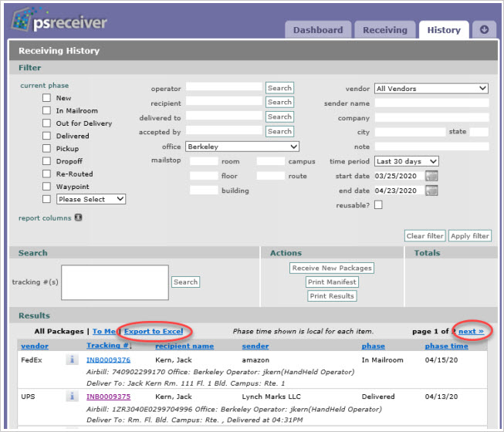Enable the Waypoint checkbox

point(46,186)
